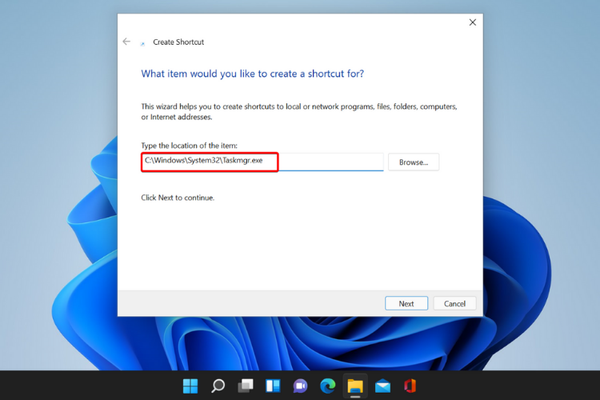Open the Mail app from the taskbar

[382, 386]
